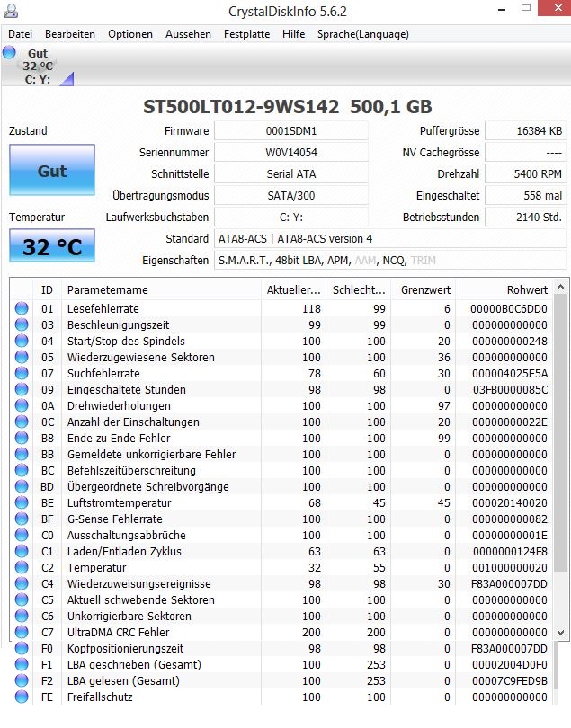571x728 pixels.
Task: Click the Schlecht column header
Action: click(x=359, y=289)
